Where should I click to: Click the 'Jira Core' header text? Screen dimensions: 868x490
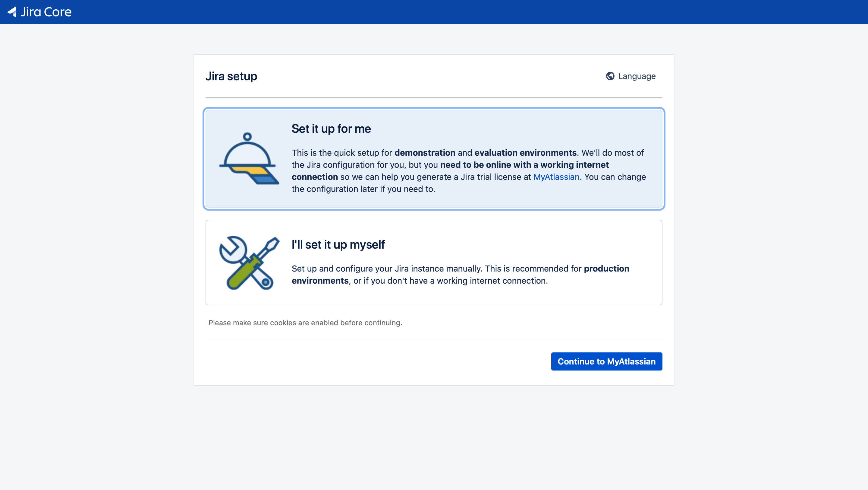click(x=46, y=12)
